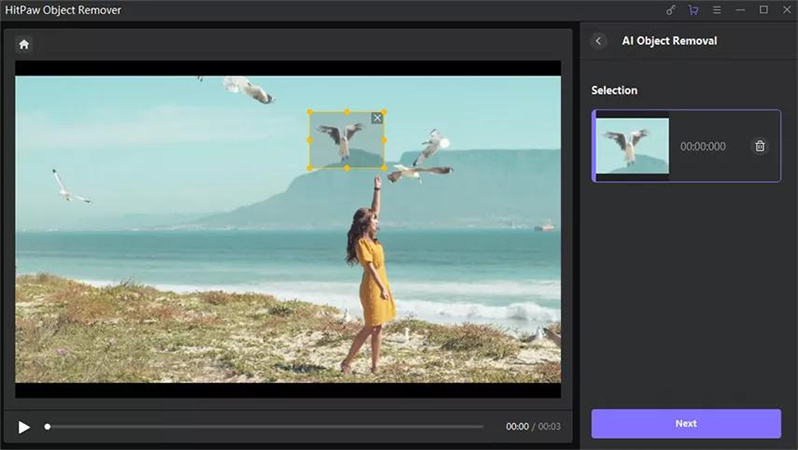Click the top-left corner handle of selection box
The image size is (798, 450).
[309, 112]
